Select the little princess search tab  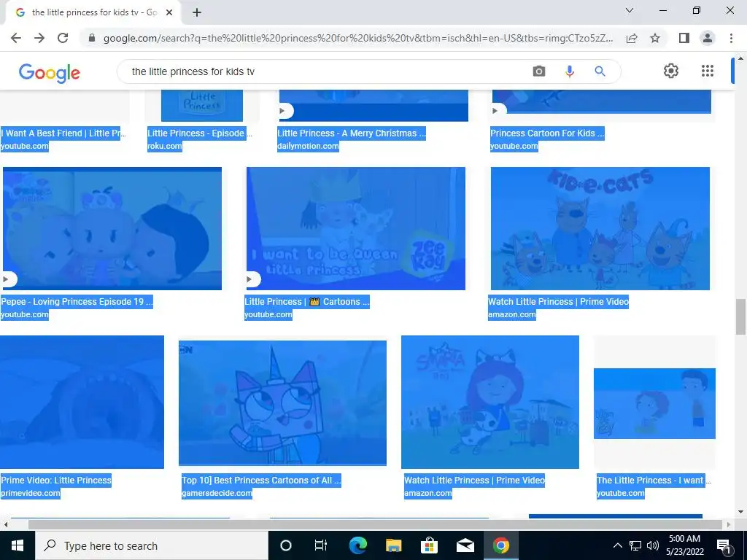(94, 12)
